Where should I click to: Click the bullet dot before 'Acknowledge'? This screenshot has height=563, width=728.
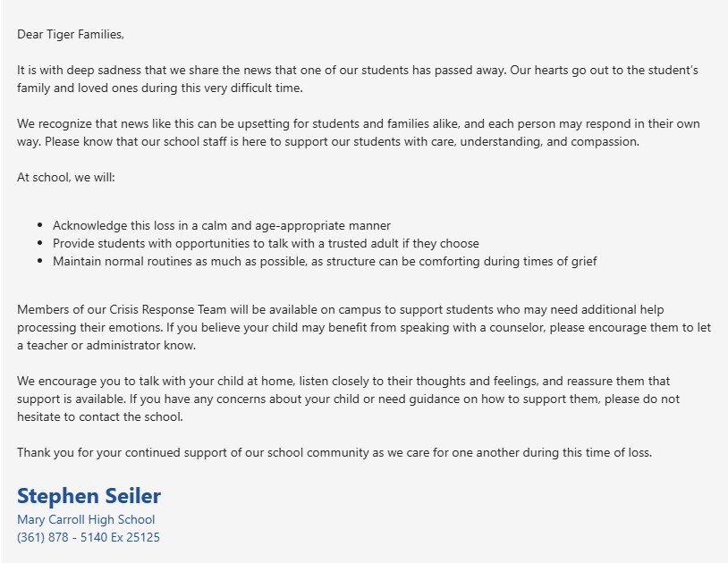point(40,225)
